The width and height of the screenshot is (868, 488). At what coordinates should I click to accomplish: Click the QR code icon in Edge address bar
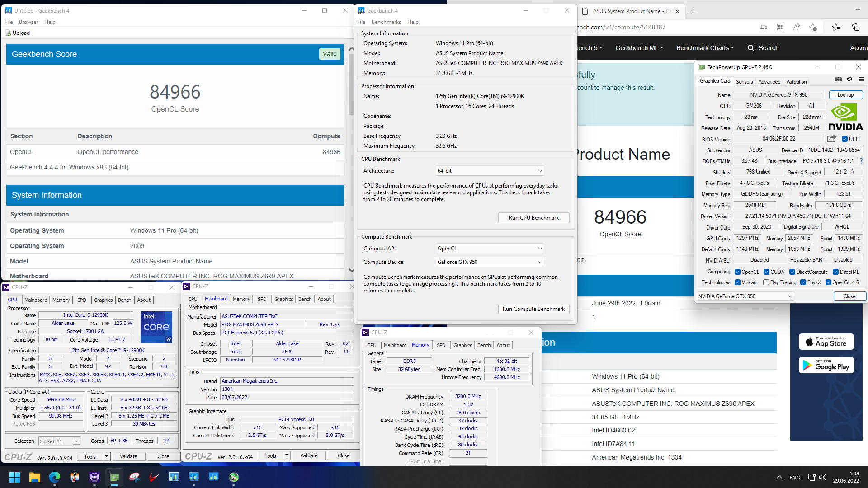click(x=780, y=27)
